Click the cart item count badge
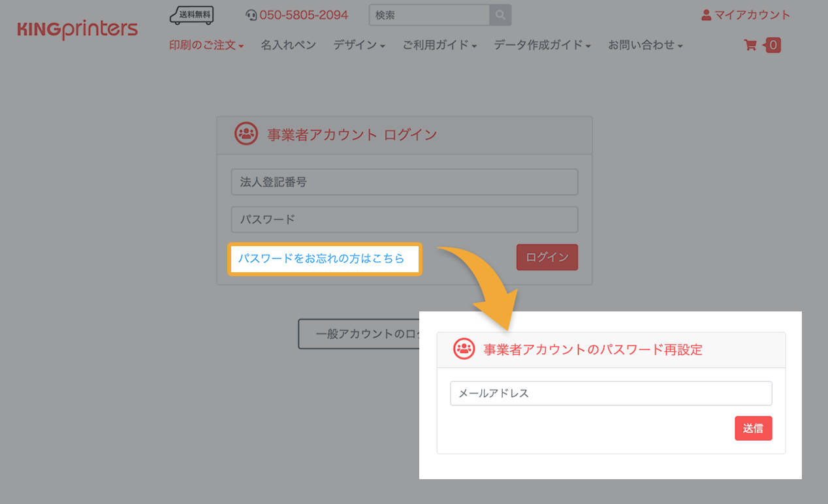 773,45
